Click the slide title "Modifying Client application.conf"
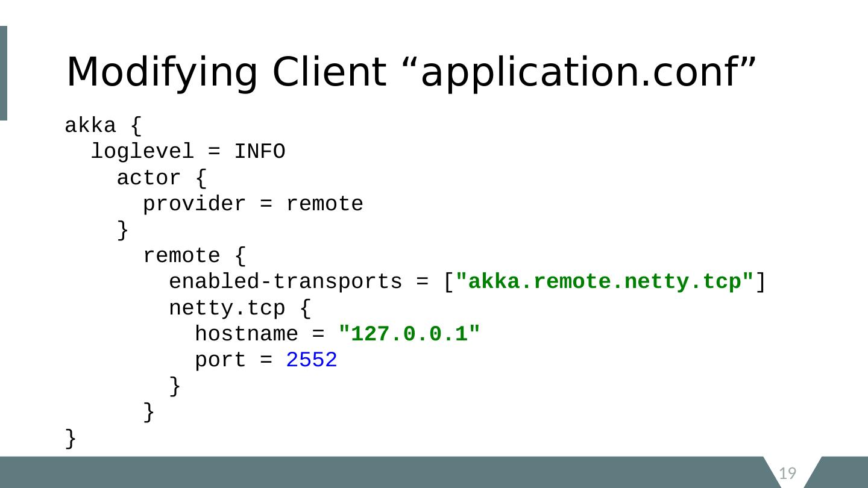Viewport: 868px width, 488px height. pyautogui.click(x=410, y=72)
